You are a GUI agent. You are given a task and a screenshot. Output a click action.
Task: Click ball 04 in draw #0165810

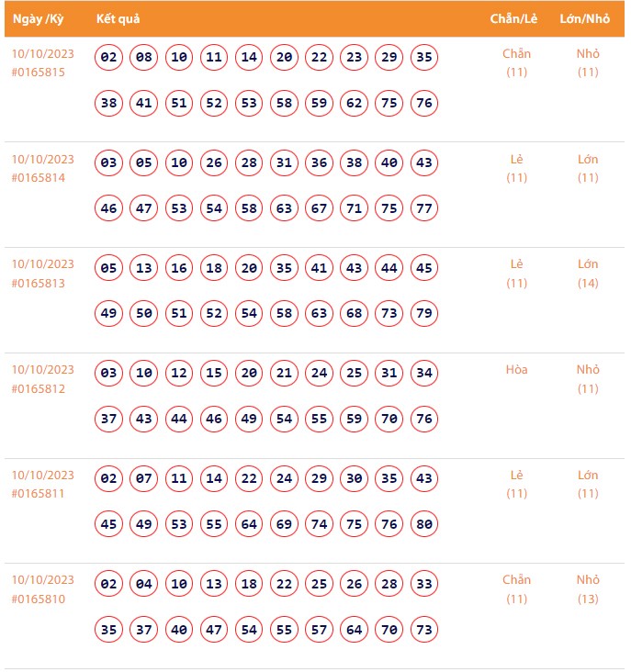(144, 585)
